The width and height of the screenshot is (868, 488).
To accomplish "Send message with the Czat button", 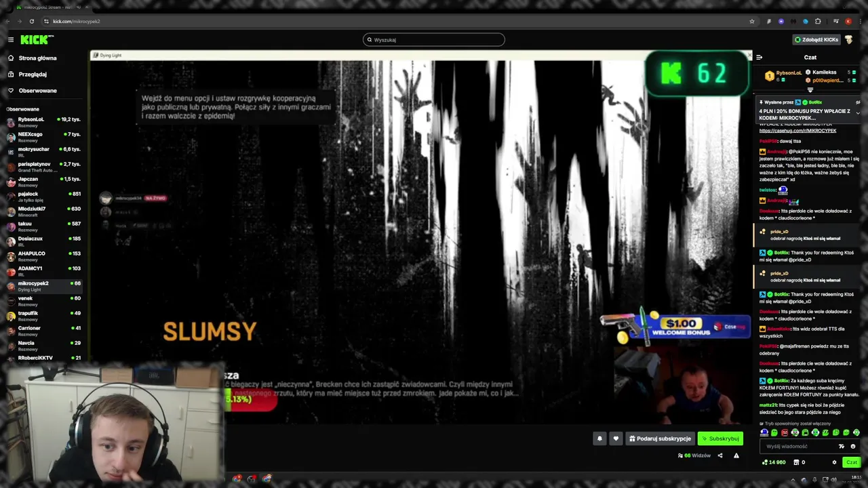I will click(x=852, y=462).
